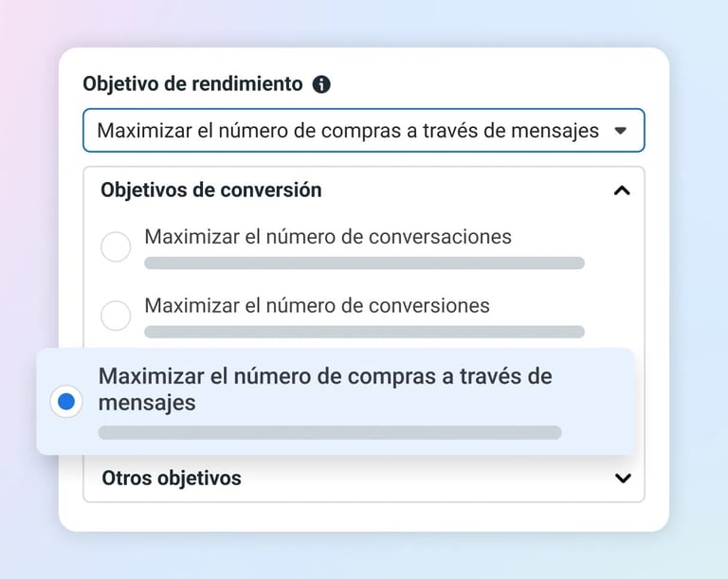
Task: Select the Maximizar el número de conversaciones radio button
Action: [x=116, y=247]
